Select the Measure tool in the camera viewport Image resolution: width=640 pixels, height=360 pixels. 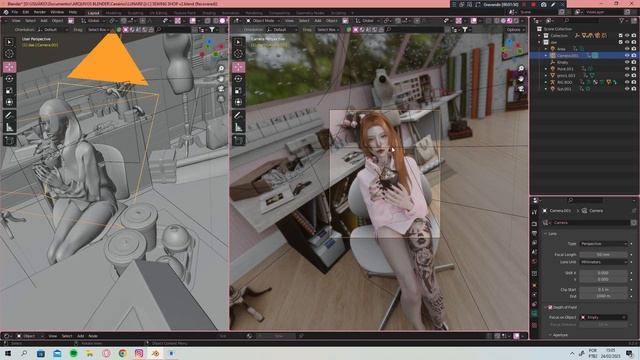(238, 127)
